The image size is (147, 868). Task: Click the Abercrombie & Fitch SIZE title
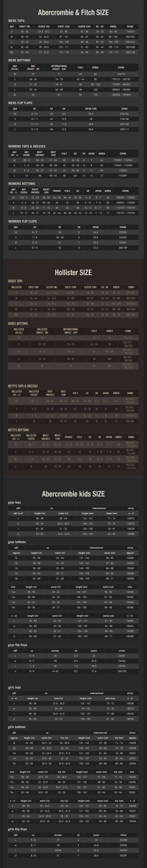tap(73, 13)
